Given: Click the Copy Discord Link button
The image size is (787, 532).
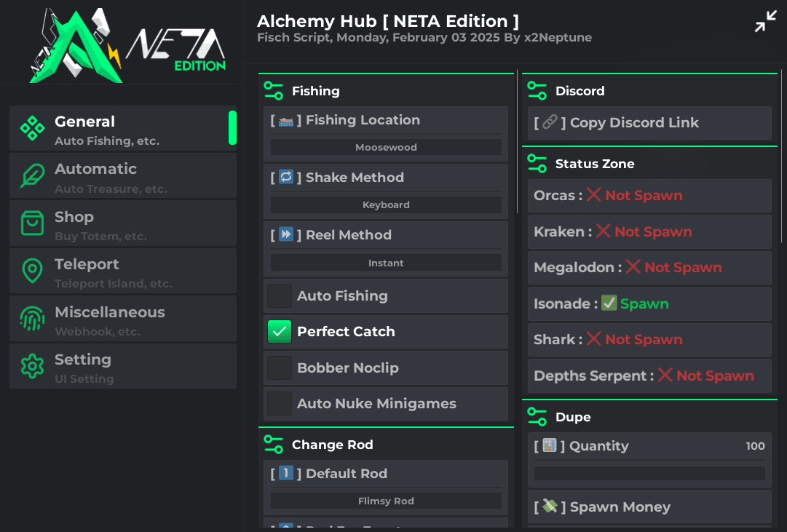Looking at the screenshot, I should coord(649,123).
